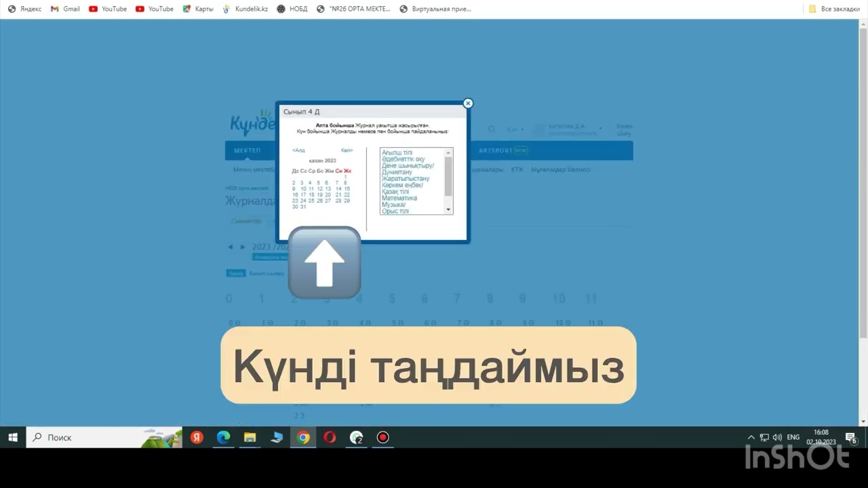The image size is (868, 488).
Task: Switch to Google Chrome in the taskbar
Action: click(x=303, y=437)
